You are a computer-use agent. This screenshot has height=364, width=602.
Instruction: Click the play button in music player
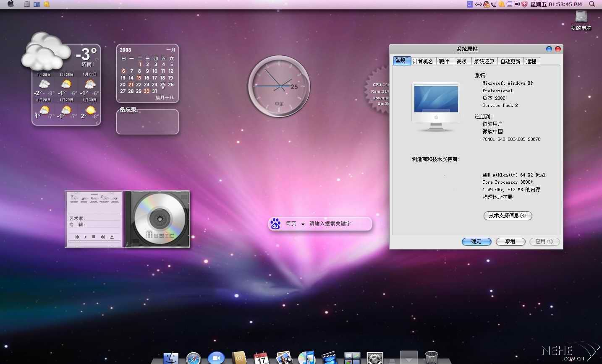click(x=86, y=237)
